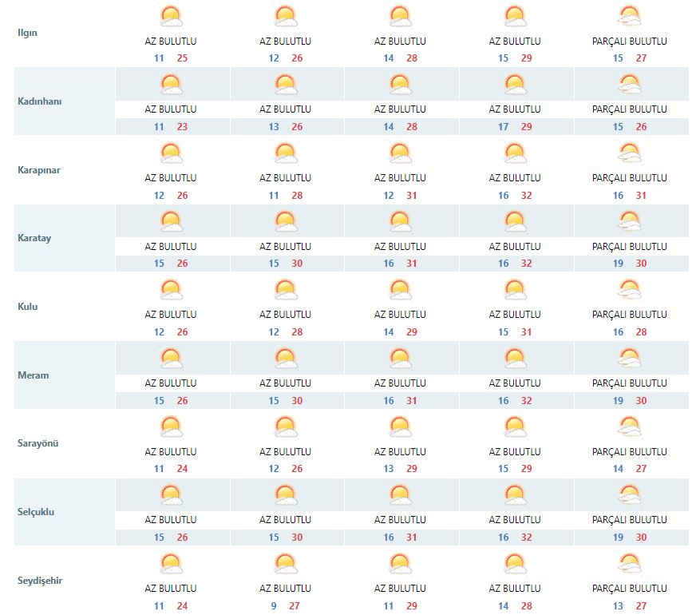Open the Karapınar district row label

[x=39, y=170]
